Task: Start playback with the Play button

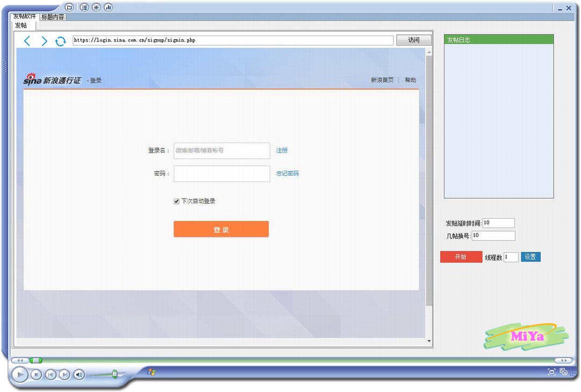Action: [20, 375]
